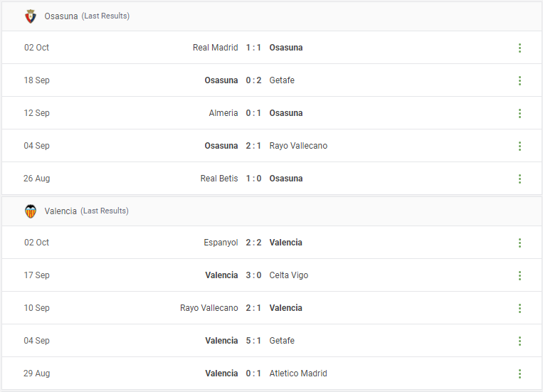543x392 pixels.
Task: Open the Valencia Last Results header
Action: (272, 211)
